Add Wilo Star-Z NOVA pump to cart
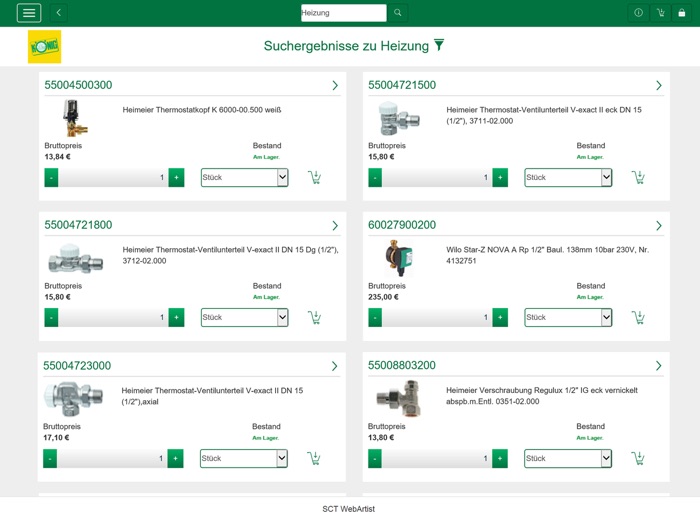 click(638, 317)
